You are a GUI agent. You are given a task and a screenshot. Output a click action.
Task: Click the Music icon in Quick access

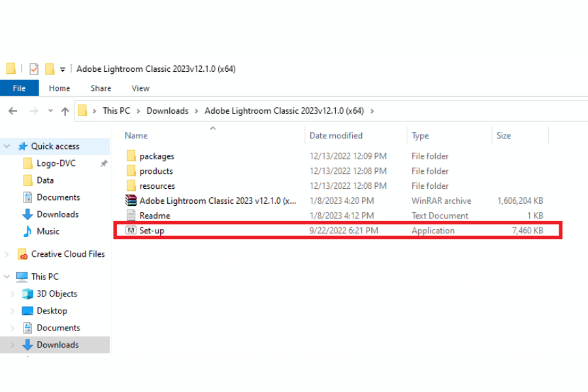point(27,231)
